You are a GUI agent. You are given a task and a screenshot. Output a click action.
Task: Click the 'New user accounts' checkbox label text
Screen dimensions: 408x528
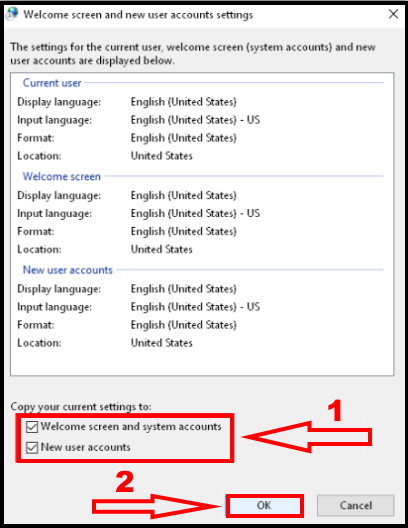[86, 447]
